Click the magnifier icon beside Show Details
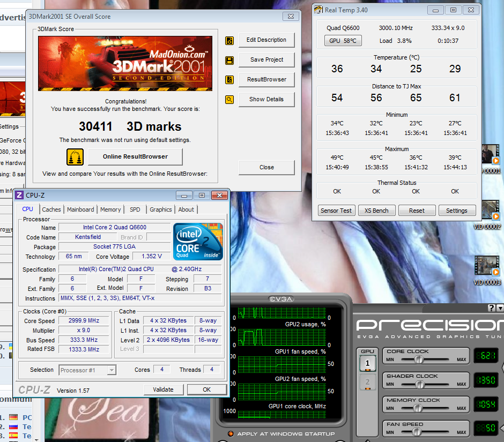Screen dimensions: 504x442 (x=229, y=100)
